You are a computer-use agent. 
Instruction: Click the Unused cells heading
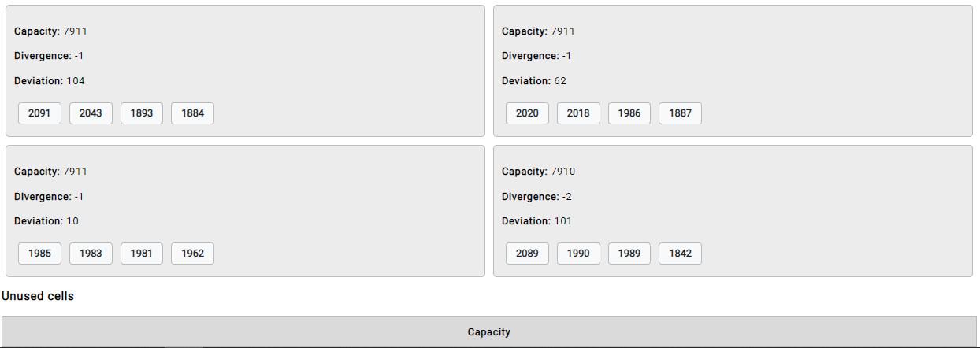coord(38,296)
